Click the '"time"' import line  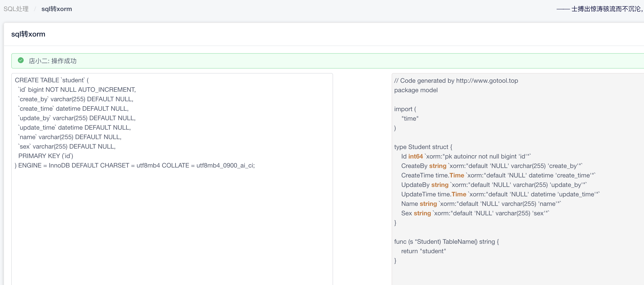[410, 119]
